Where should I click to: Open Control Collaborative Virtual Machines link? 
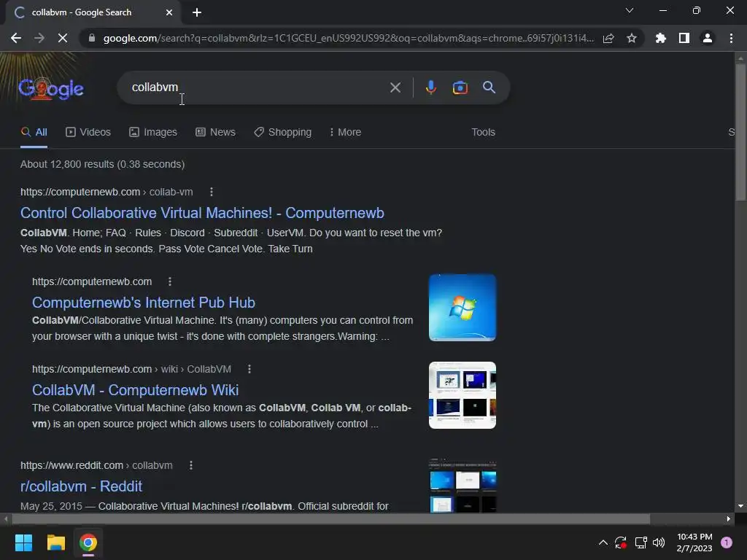point(202,213)
